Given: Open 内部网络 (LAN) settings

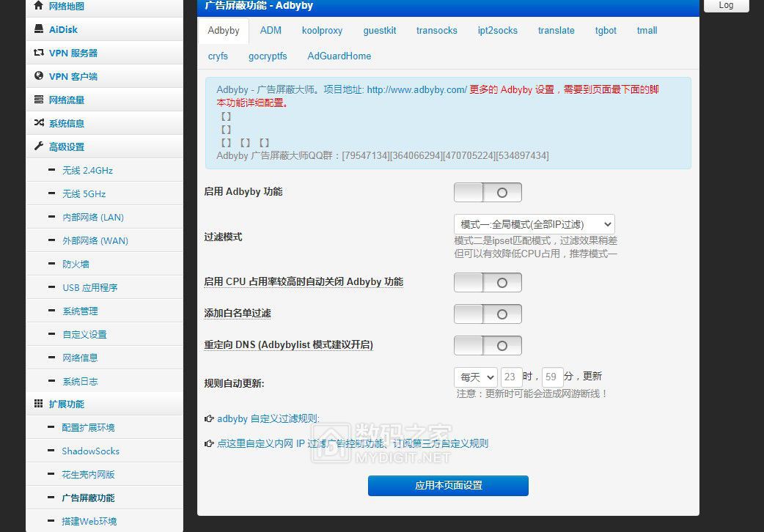Looking at the screenshot, I should pyautogui.click(x=104, y=217).
